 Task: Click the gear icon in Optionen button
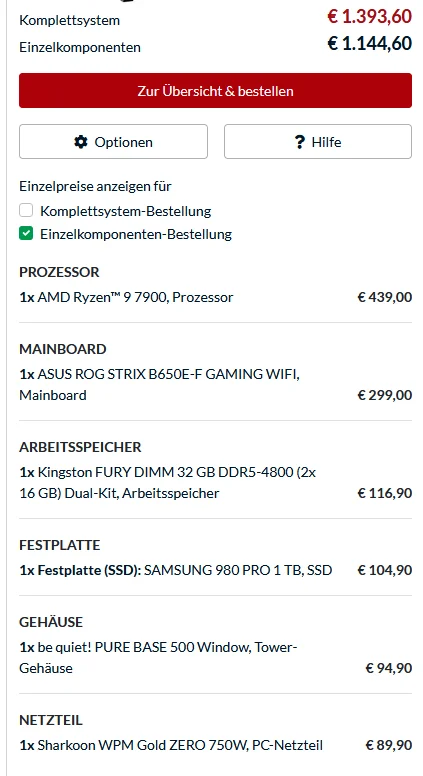pos(81,142)
